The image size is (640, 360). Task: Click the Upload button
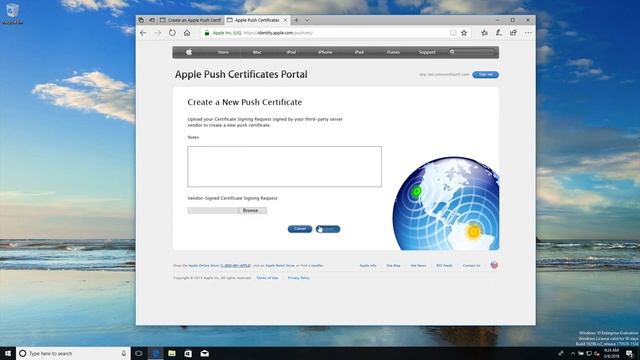click(x=328, y=229)
